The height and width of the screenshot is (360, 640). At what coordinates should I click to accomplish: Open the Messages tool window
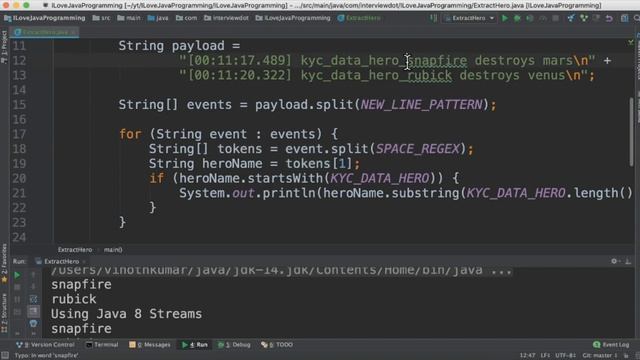click(150, 345)
